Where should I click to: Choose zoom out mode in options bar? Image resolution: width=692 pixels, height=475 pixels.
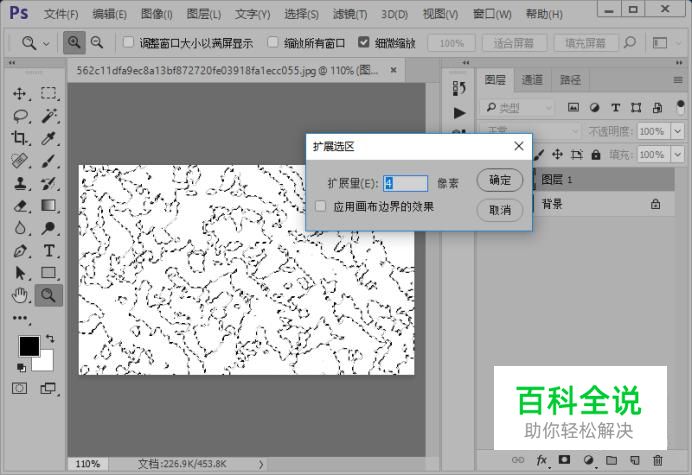point(97,43)
